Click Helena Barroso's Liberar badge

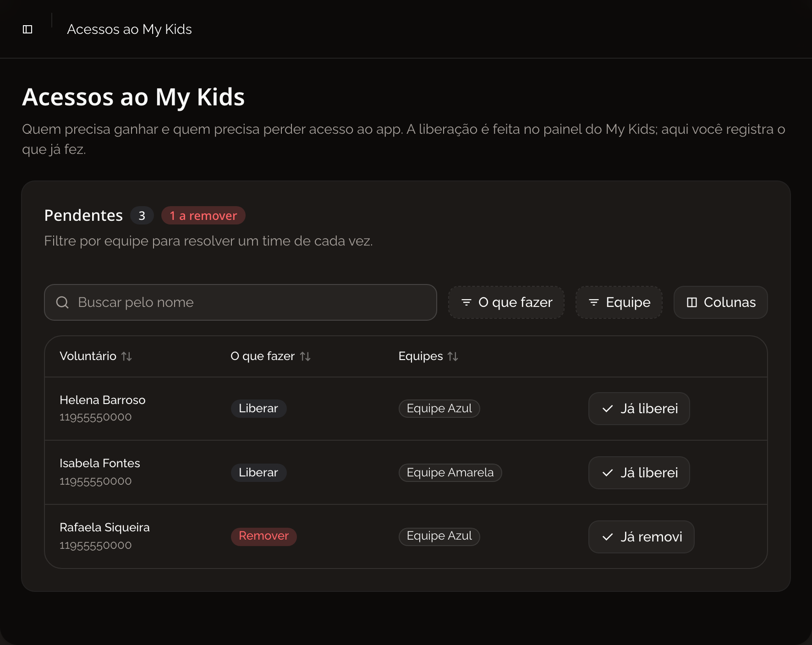pos(258,408)
